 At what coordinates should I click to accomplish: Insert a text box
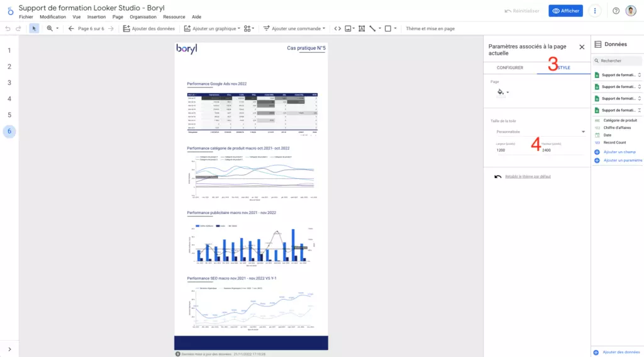[362, 28]
